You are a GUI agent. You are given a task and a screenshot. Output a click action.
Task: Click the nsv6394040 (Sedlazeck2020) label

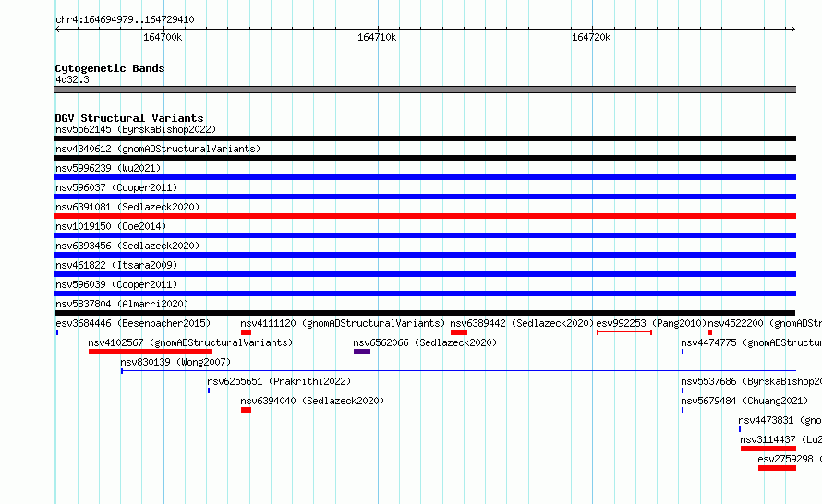(x=312, y=401)
